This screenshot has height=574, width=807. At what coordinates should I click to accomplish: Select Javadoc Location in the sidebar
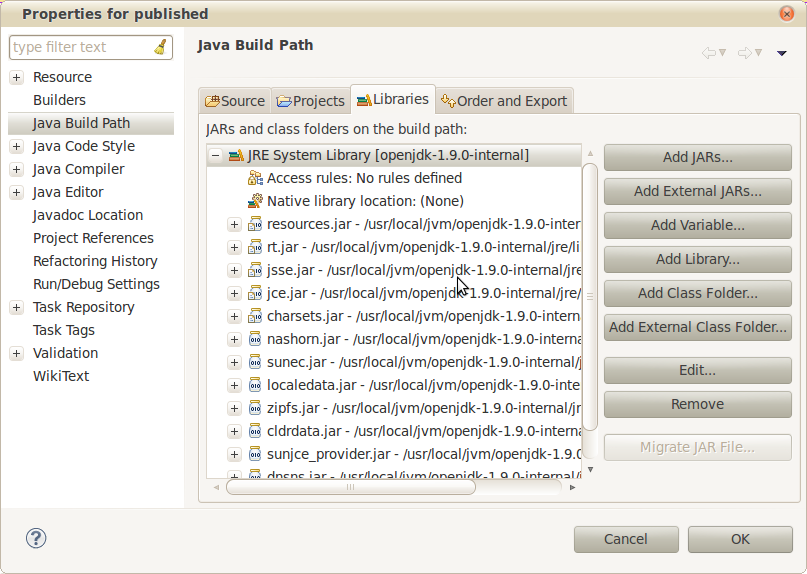[x=88, y=215]
